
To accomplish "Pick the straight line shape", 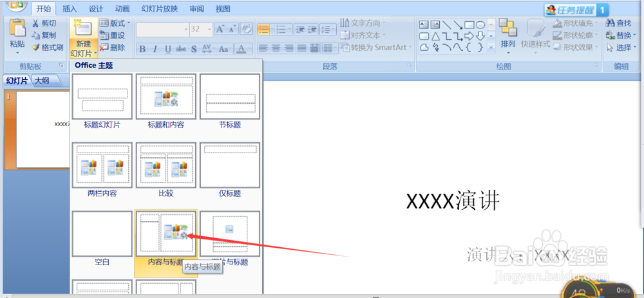I will point(446,24).
